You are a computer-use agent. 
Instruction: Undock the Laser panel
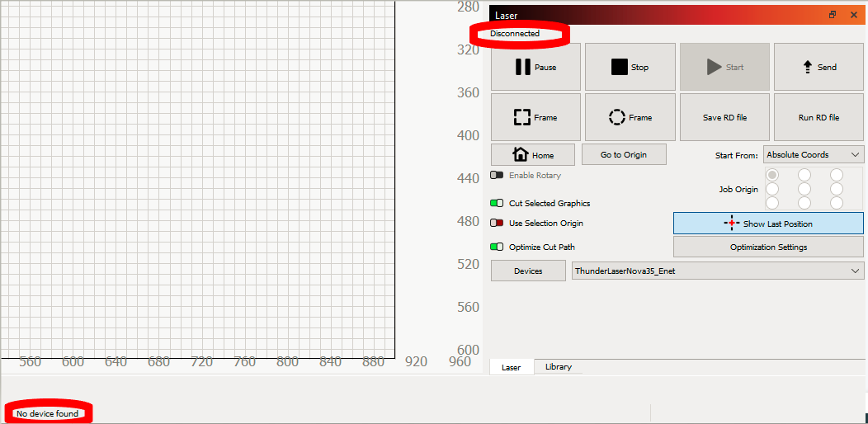click(833, 15)
